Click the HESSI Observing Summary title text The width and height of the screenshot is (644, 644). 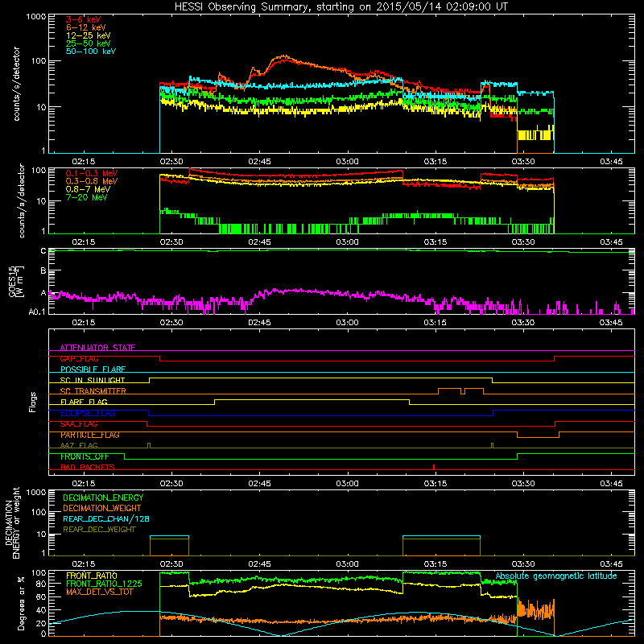tap(341, 7)
